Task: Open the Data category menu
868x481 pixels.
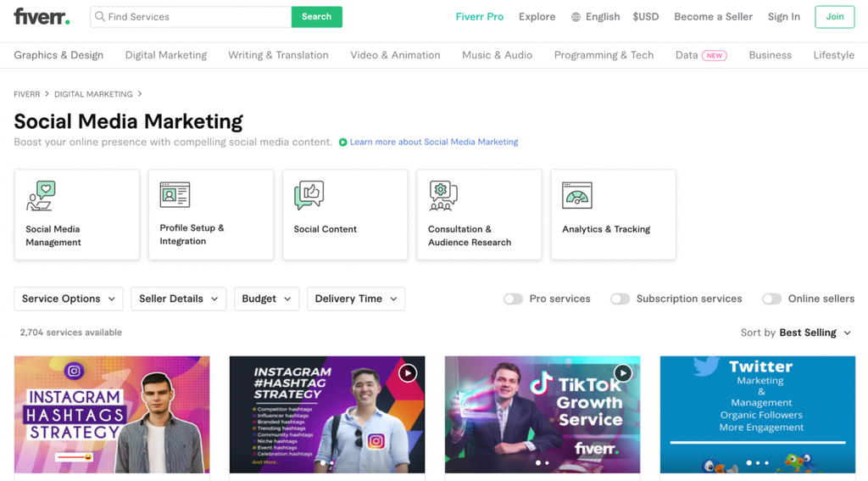Action: pyautogui.click(x=687, y=55)
